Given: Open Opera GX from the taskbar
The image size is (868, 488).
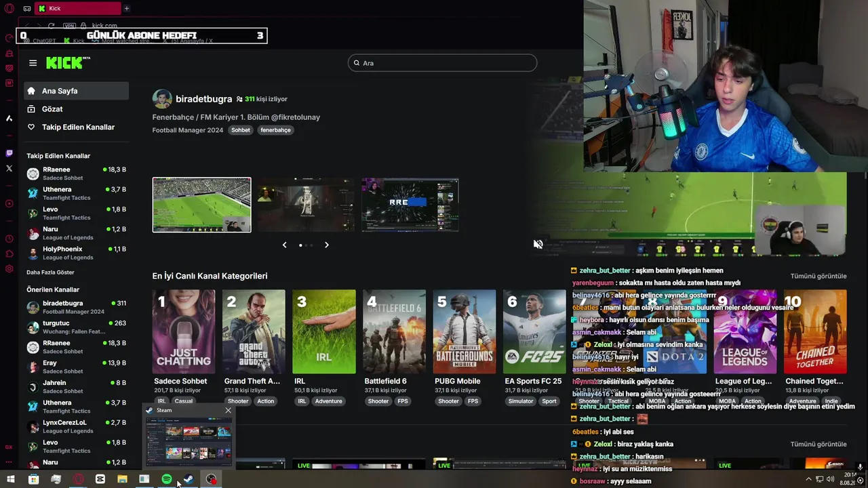Looking at the screenshot, I should [78, 479].
